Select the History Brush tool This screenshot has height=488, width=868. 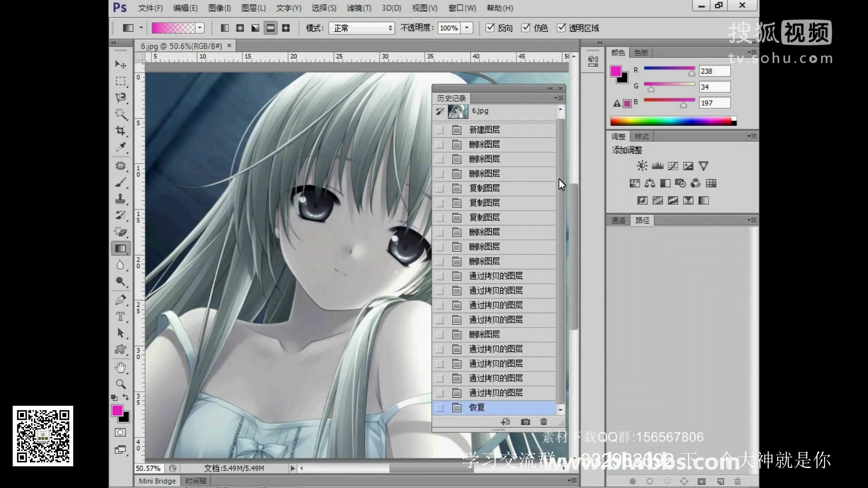(120, 216)
